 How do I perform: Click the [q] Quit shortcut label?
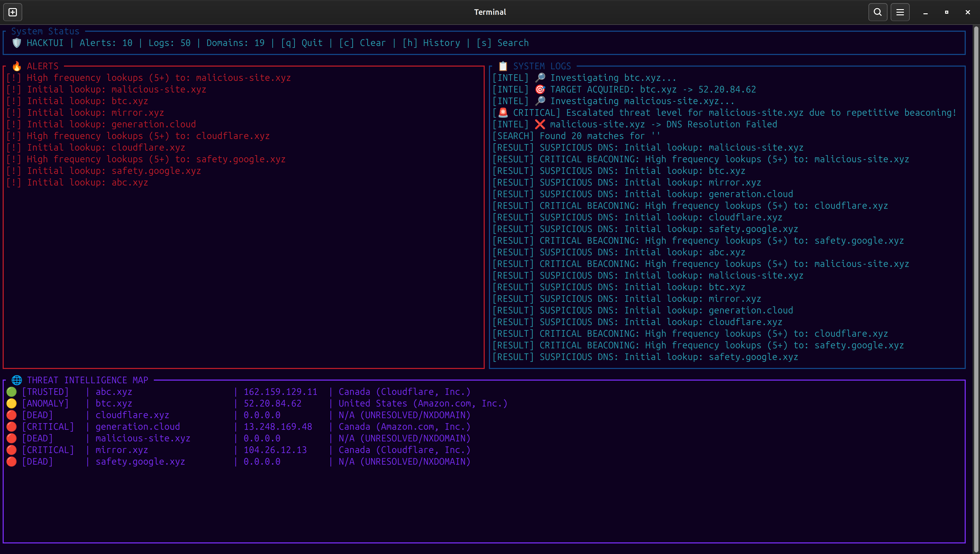coord(302,43)
